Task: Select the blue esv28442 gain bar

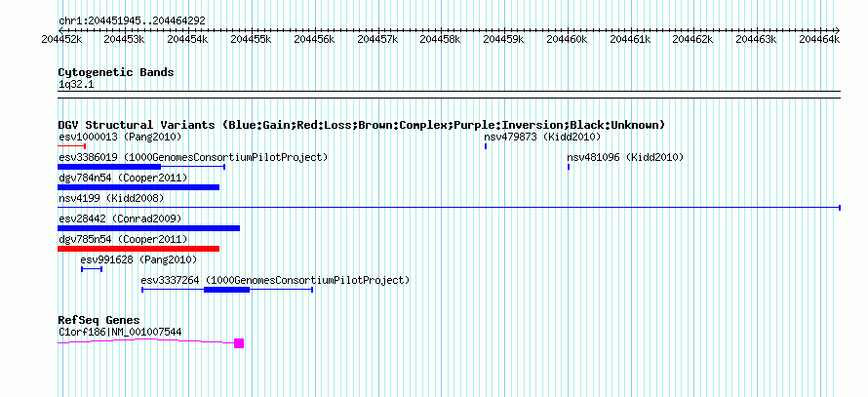Action: (x=148, y=228)
